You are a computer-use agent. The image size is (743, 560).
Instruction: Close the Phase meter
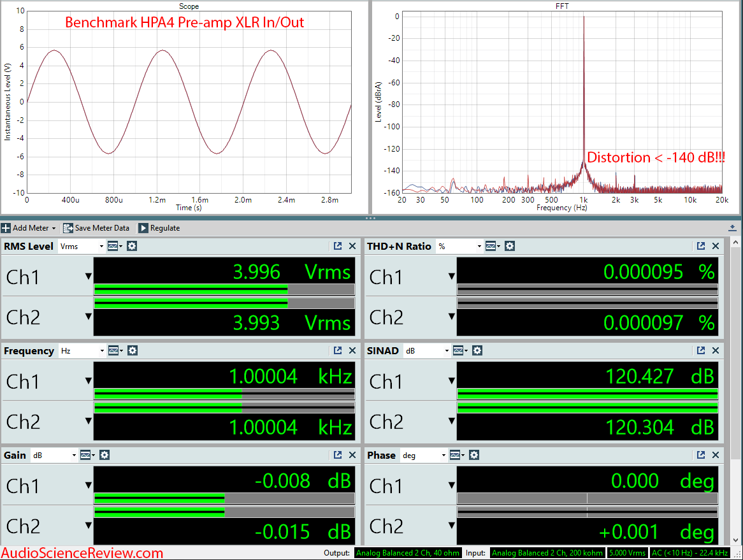(x=716, y=455)
